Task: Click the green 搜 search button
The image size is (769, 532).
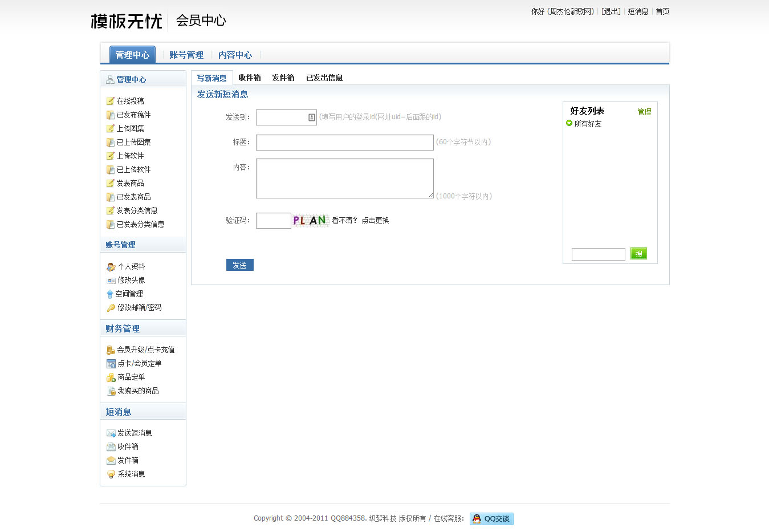Action: [638, 254]
